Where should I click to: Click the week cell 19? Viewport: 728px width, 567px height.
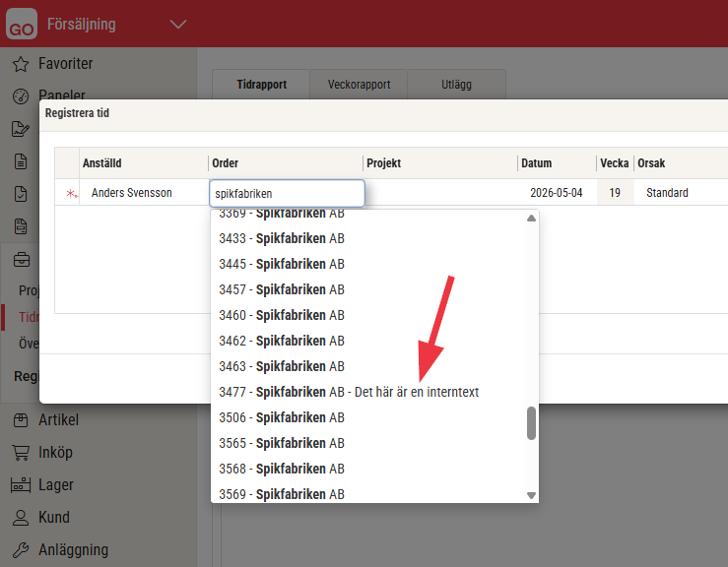615,193
